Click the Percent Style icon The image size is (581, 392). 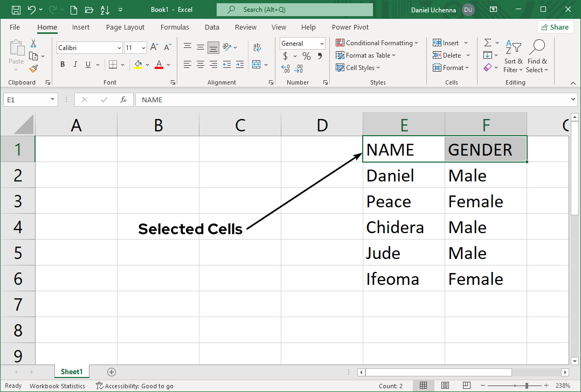pyautogui.click(x=306, y=57)
